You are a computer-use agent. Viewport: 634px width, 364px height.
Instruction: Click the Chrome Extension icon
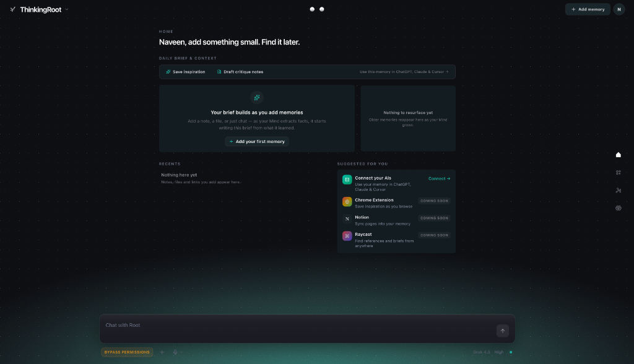tap(347, 201)
